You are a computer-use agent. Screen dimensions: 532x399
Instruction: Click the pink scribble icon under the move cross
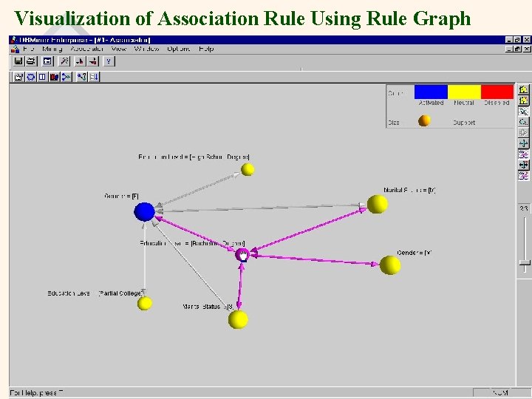524,154
